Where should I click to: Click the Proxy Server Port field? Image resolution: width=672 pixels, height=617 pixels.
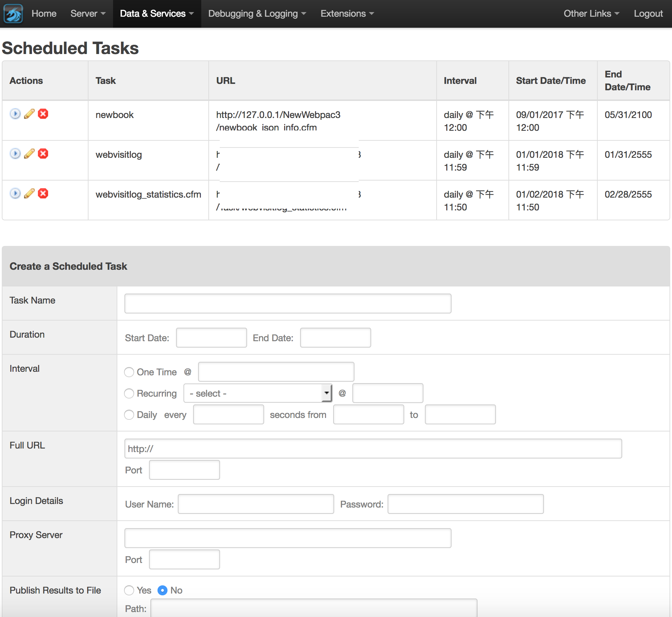click(x=184, y=559)
